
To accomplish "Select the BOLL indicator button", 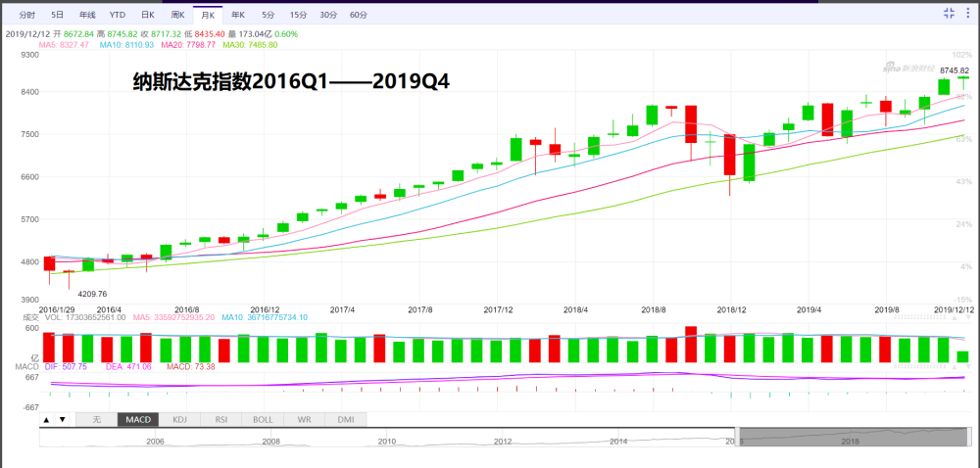I will [x=263, y=419].
